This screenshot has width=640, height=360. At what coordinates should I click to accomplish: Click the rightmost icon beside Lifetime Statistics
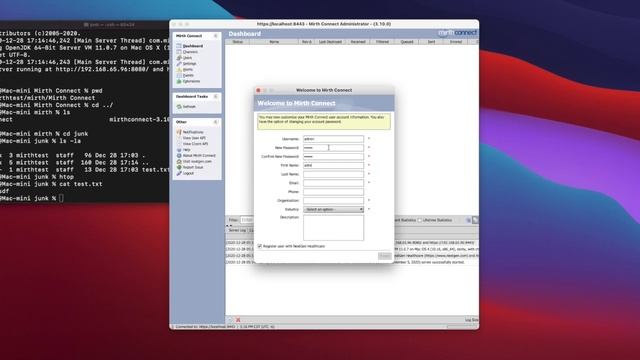pos(475,220)
